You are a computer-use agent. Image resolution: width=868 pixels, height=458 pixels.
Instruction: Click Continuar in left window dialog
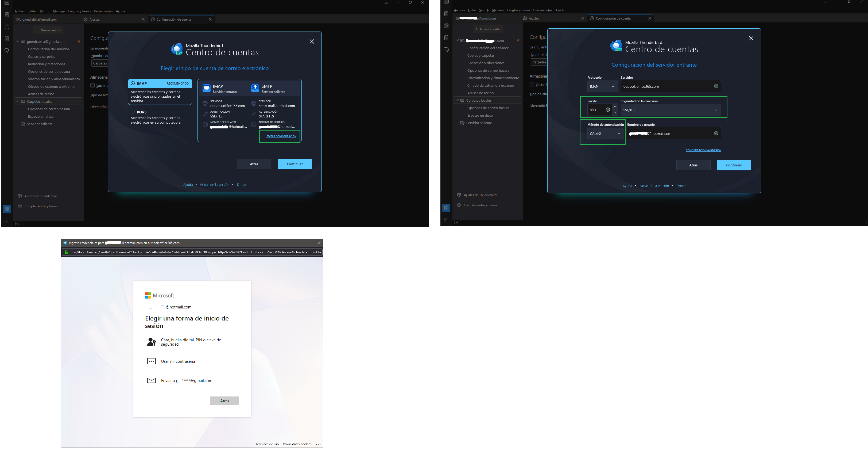click(294, 164)
